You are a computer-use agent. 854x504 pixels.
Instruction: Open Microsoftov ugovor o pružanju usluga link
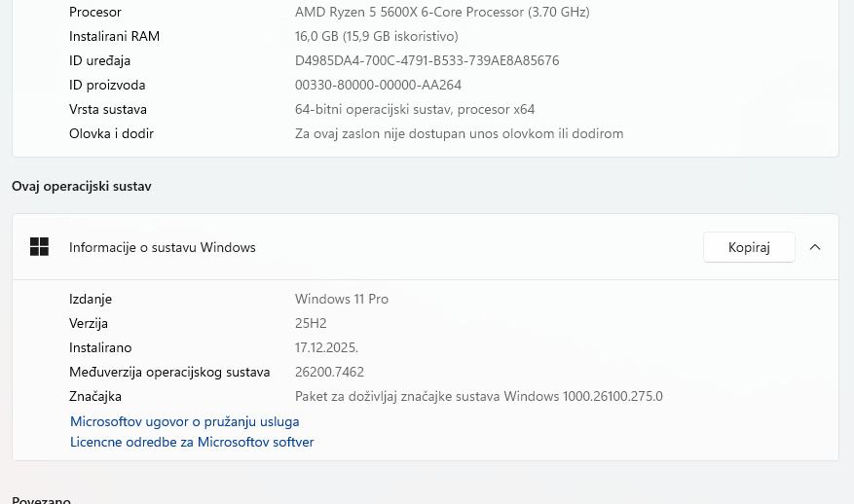click(x=185, y=421)
